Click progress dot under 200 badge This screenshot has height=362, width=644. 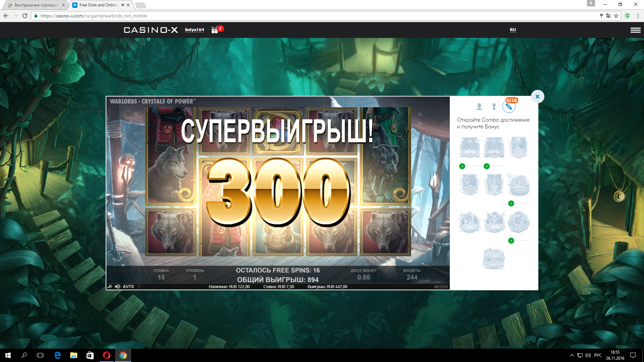462,166
